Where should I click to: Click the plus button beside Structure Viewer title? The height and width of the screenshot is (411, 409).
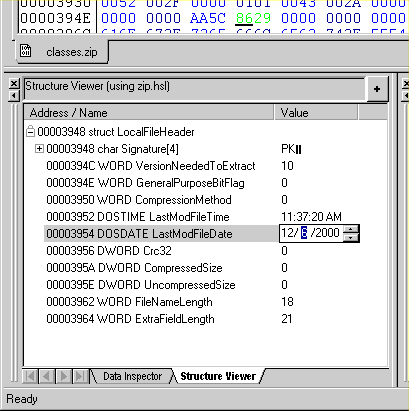[x=377, y=89]
